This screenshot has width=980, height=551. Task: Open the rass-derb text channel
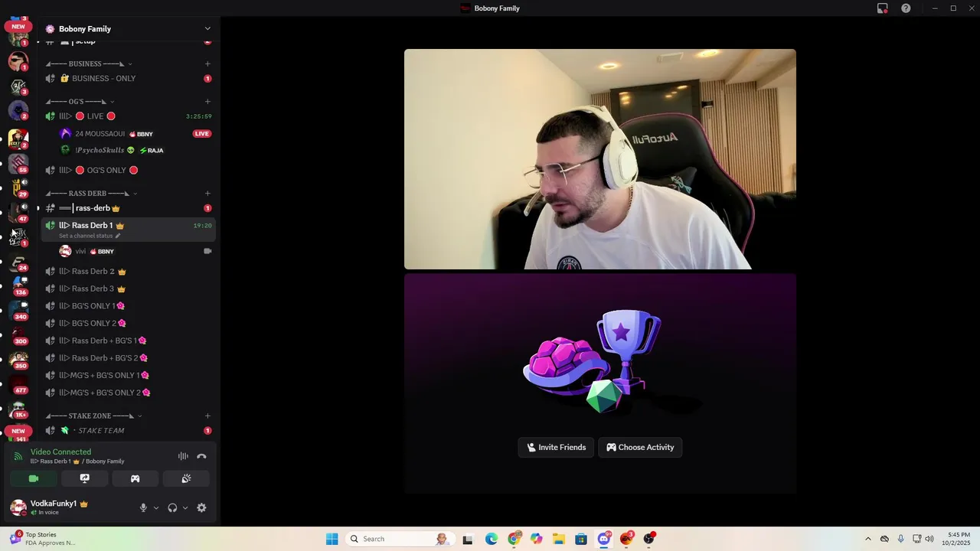pyautogui.click(x=128, y=208)
